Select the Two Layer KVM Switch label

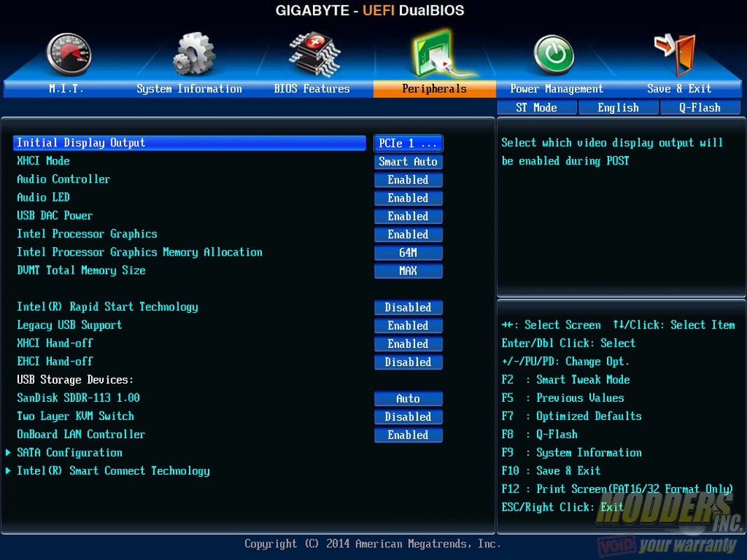76,416
